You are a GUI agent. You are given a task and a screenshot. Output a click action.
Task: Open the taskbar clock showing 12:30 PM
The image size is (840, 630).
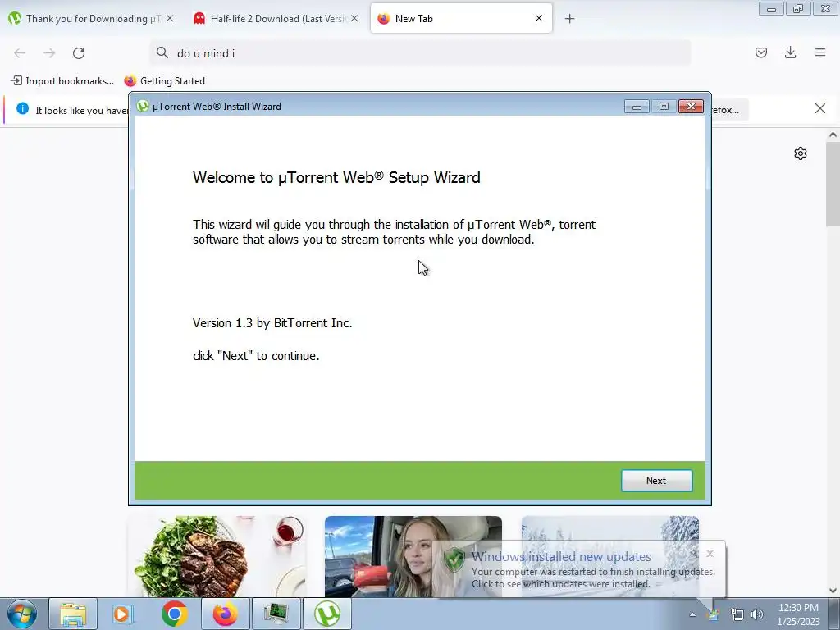click(798, 614)
